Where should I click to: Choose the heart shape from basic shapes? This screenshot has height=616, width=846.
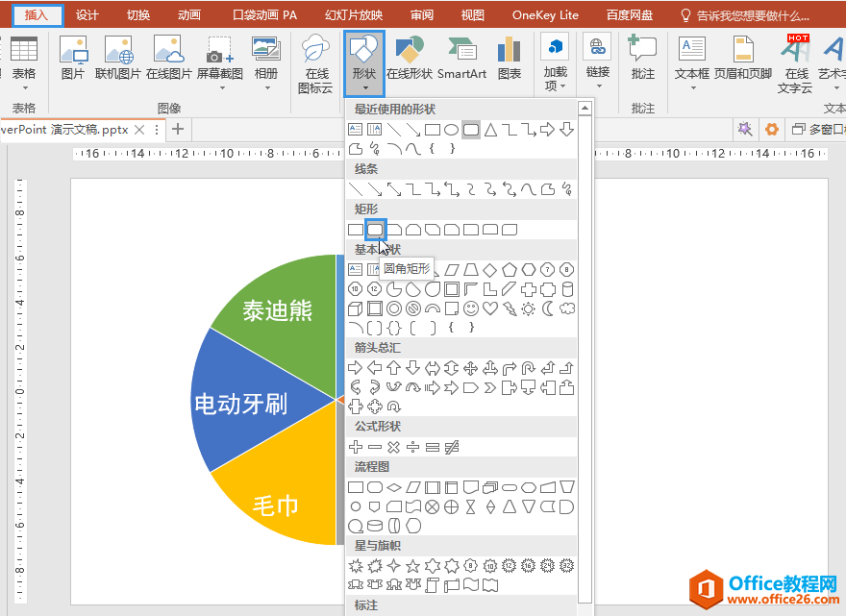pyautogui.click(x=490, y=308)
